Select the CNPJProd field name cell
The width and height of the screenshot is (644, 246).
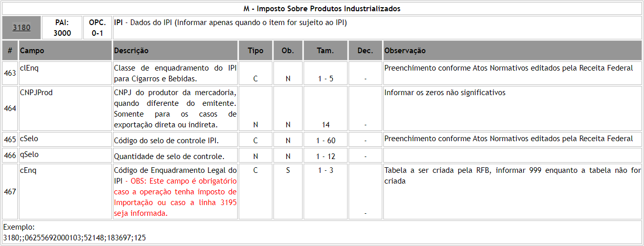(36, 93)
